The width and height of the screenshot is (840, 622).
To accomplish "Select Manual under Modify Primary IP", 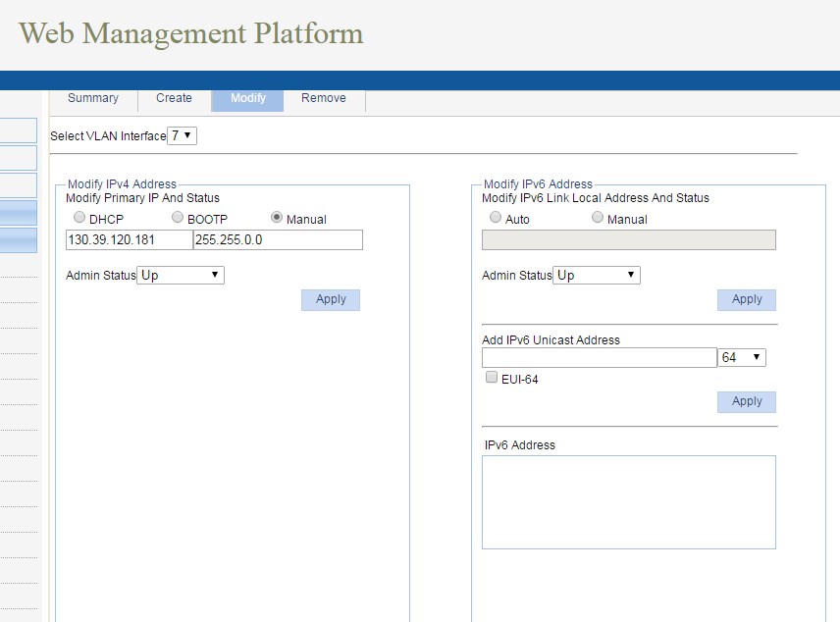I will click(x=277, y=218).
